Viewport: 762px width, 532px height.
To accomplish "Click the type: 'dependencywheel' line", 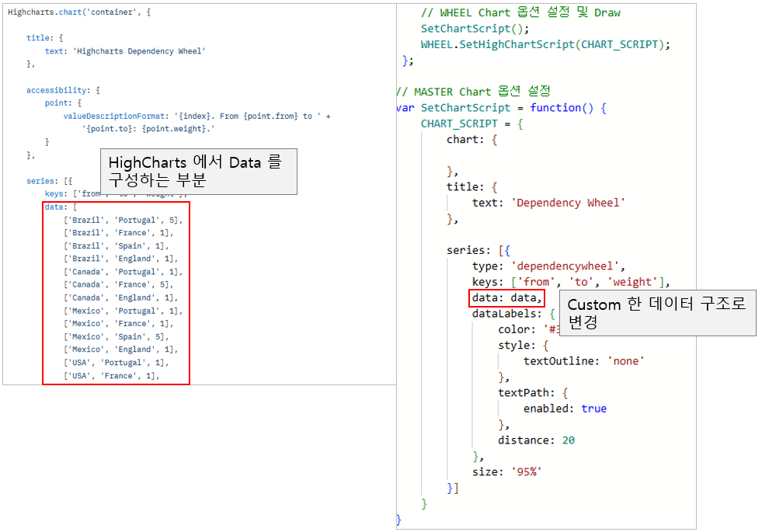I will [x=548, y=266].
